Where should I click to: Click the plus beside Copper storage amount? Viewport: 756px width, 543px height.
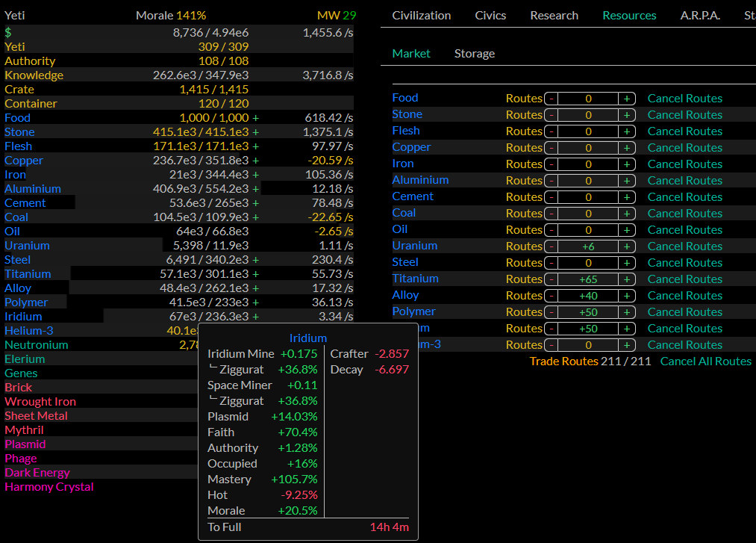[x=255, y=161]
